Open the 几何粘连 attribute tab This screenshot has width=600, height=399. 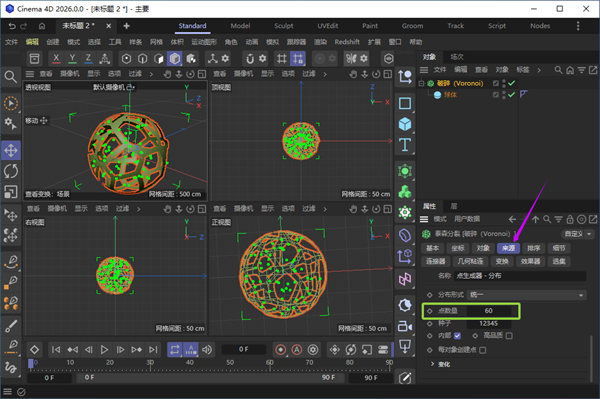point(470,262)
